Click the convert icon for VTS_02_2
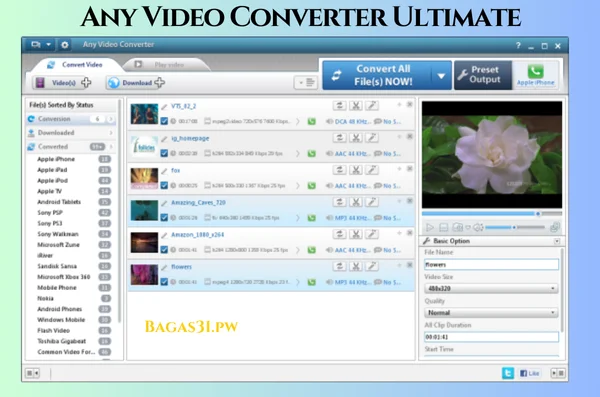 [339, 105]
